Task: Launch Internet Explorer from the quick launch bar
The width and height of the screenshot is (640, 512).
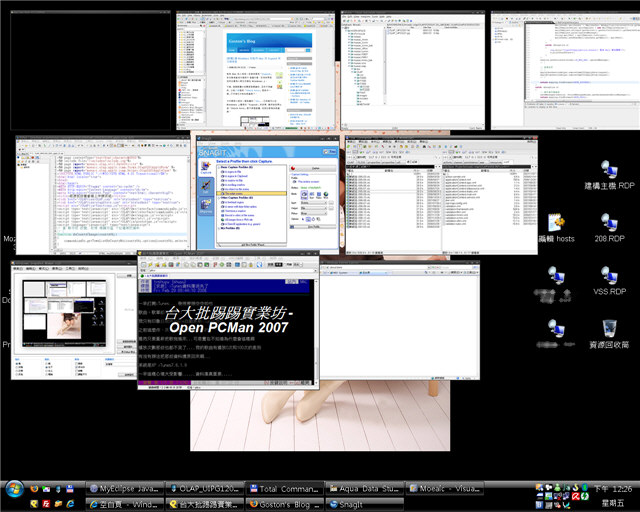Action: (70, 504)
